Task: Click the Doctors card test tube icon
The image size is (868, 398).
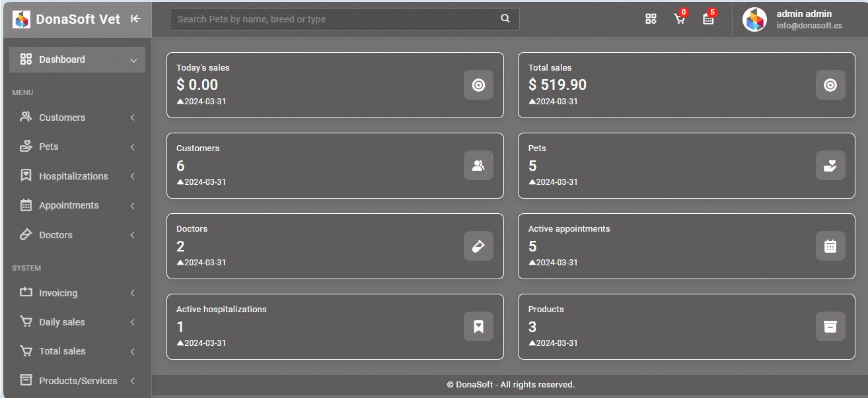Action: tap(478, 246)
